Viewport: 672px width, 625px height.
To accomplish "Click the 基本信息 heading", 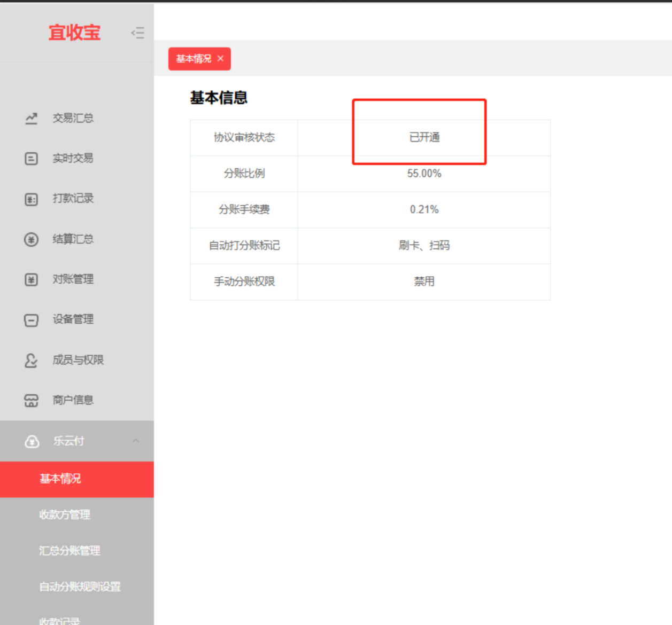I will (x=219, y=98).
